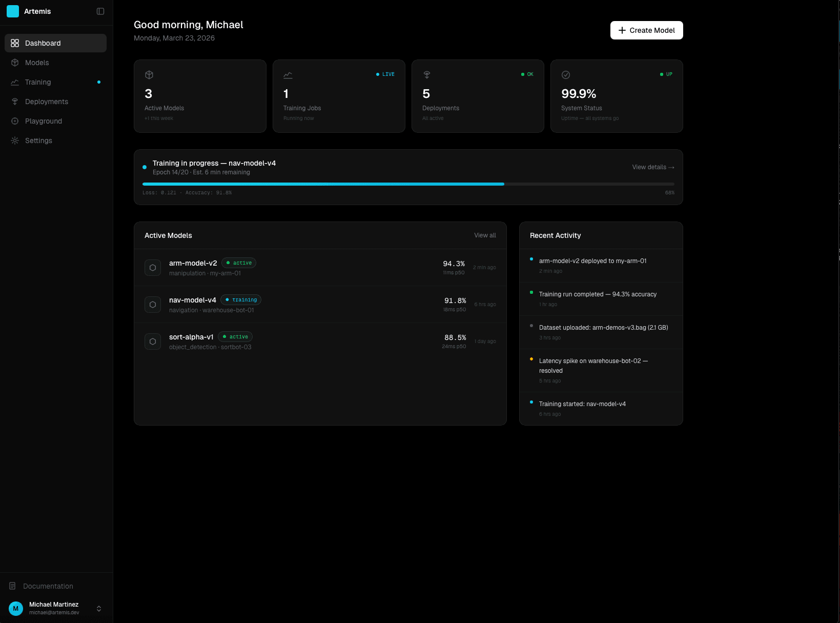Click the Artemis logo icon
This screenshot has width=840, height=623.
point(13,11)
